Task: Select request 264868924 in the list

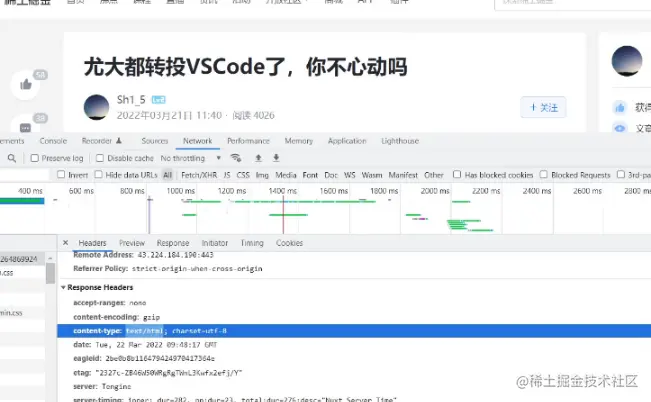Action: 22,259
